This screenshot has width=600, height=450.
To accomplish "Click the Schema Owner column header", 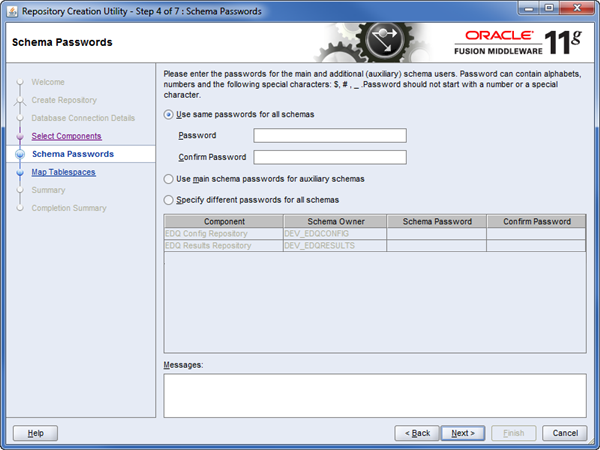I will pos(335,221).
